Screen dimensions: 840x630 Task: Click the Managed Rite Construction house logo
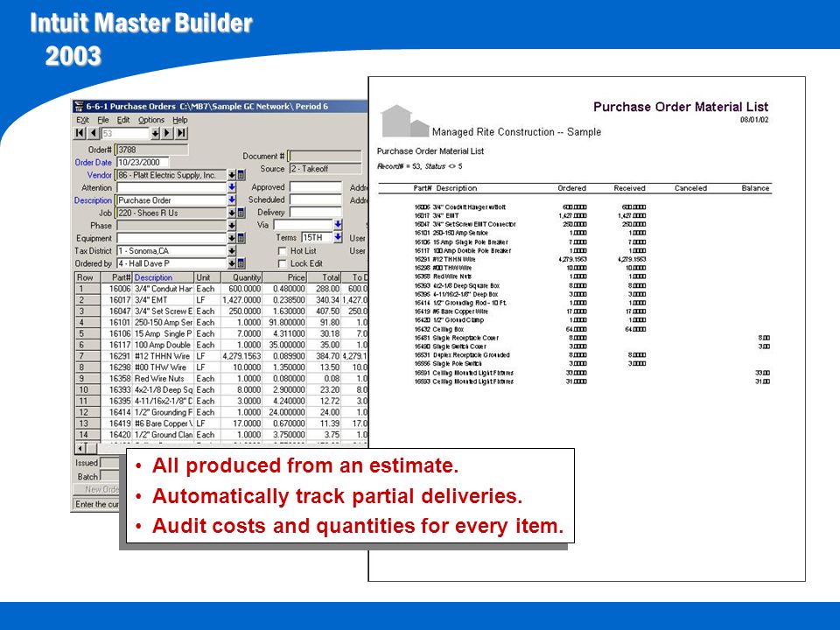(x=404, y=121)
